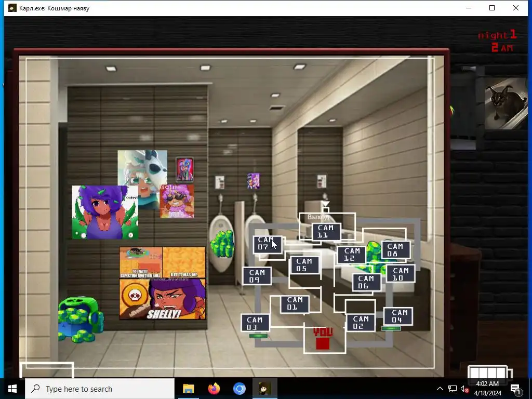Switch to camera CAM 06
Image resolution: width=532 pixels, height=399 pixels.
[366, 282]
